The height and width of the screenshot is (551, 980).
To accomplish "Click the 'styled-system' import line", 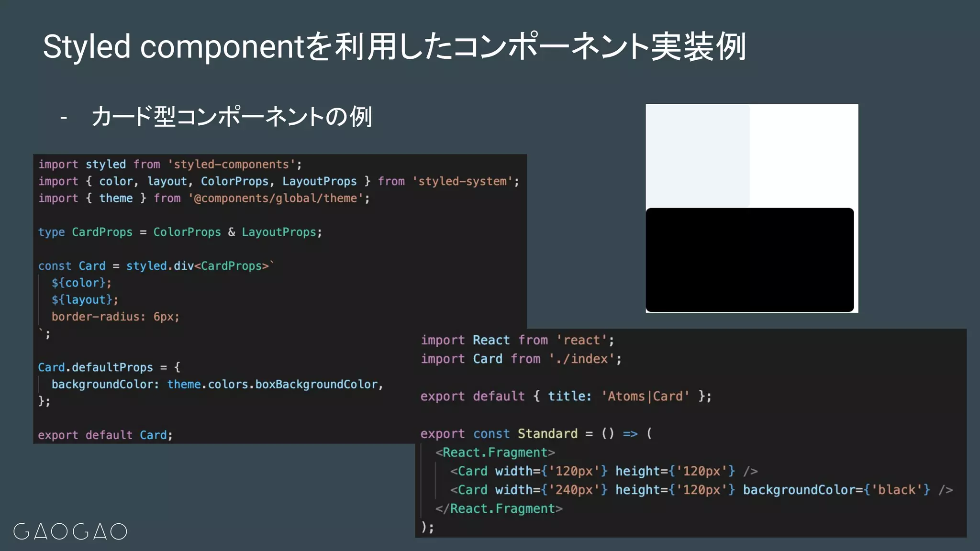I will 278,181.
